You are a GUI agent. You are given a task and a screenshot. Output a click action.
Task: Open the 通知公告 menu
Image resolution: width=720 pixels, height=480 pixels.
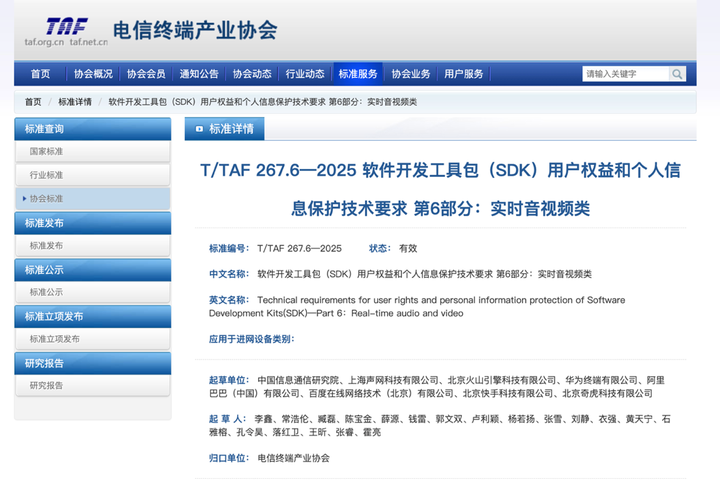[199, 74]
